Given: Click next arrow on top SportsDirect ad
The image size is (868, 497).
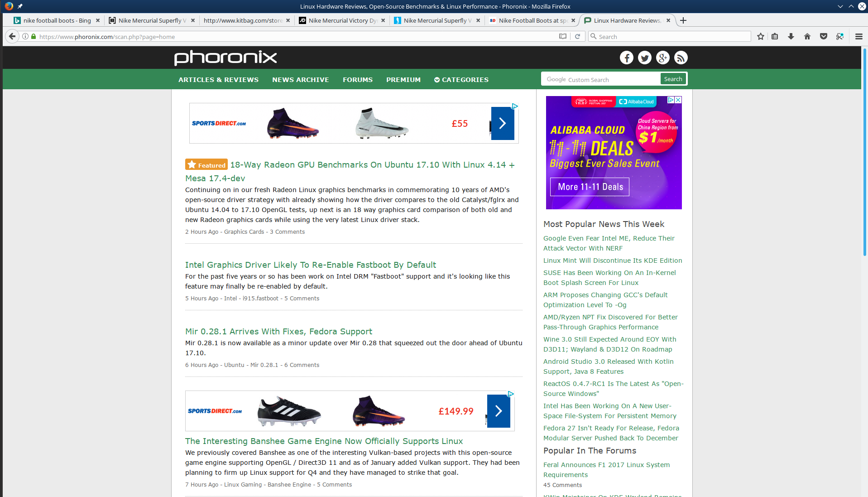Looking at the screenshot, I should pos(503,123).
